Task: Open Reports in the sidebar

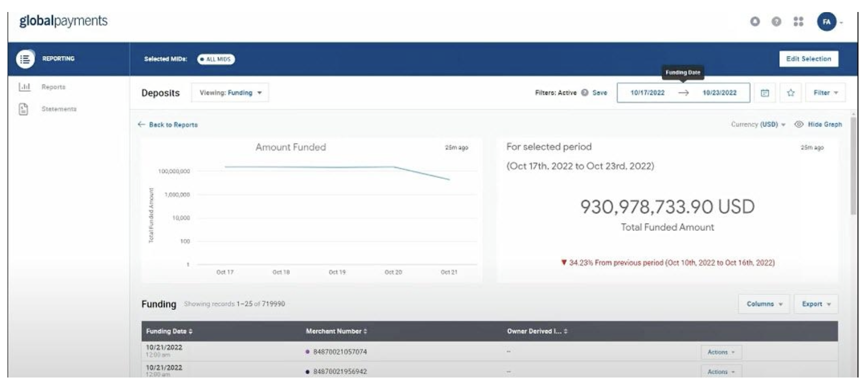Action: pos(53,87)
